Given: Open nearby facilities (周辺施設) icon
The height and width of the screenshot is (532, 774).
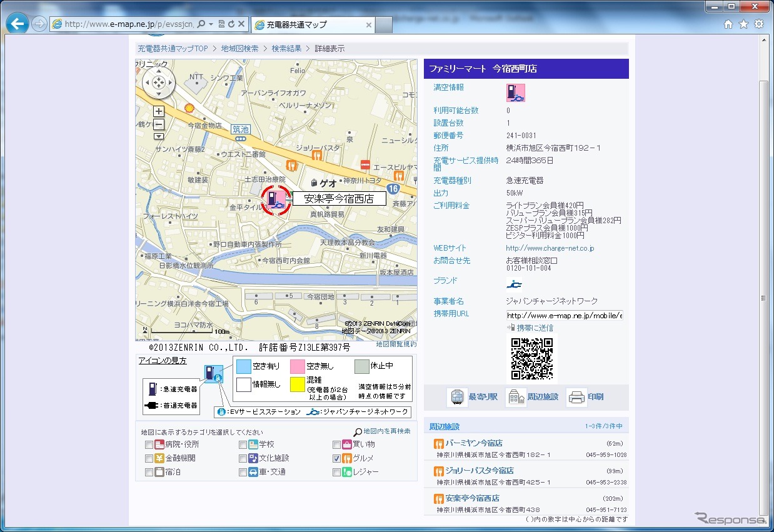Looking at the screenshot, I should click(x=516, y=398).
